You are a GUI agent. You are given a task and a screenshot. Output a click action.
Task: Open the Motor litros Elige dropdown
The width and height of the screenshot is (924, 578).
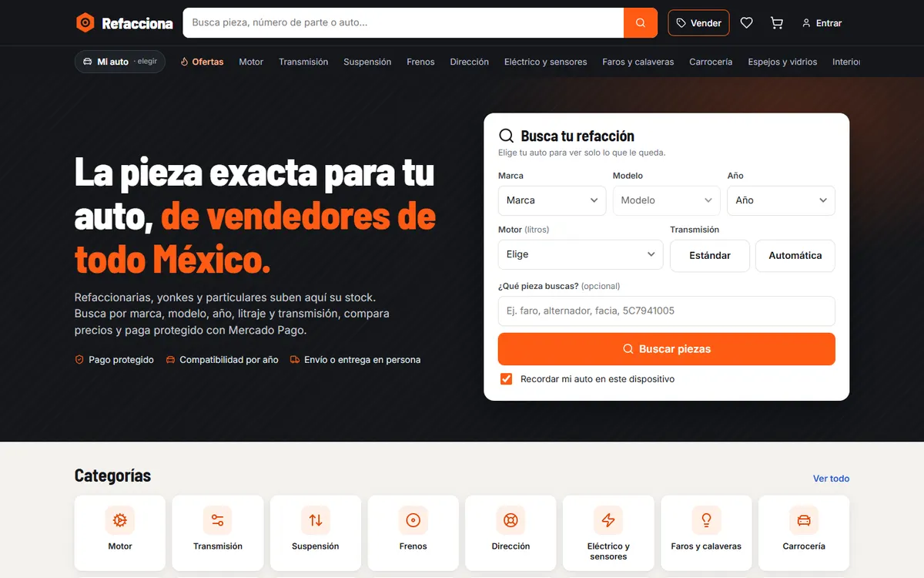click(x=581, y=254)
